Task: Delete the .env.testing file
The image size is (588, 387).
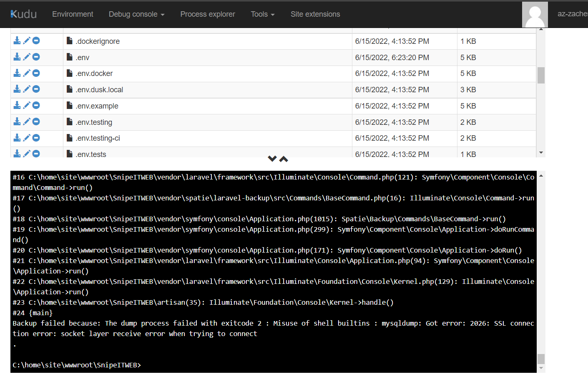Action: 36,121
